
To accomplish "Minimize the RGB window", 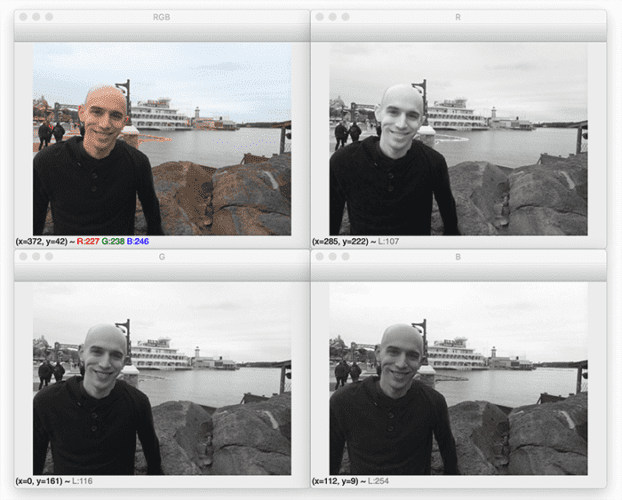I will tap(35, 17).
